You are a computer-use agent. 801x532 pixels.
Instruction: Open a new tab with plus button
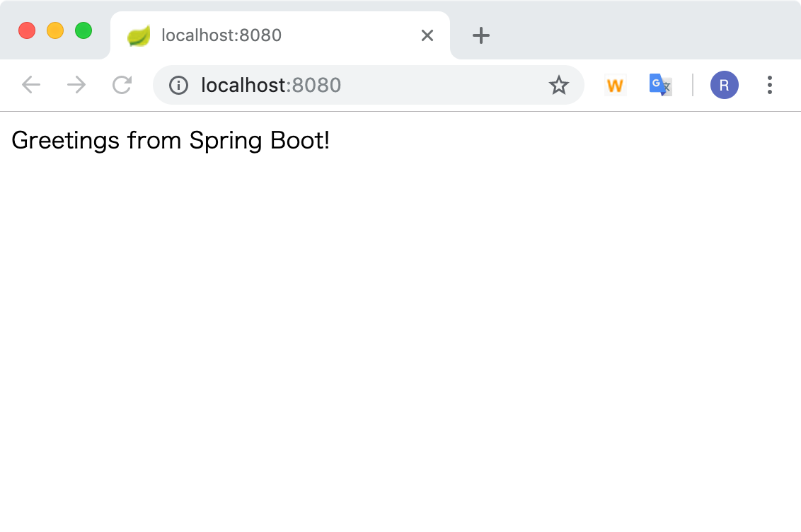pos(480,35)
